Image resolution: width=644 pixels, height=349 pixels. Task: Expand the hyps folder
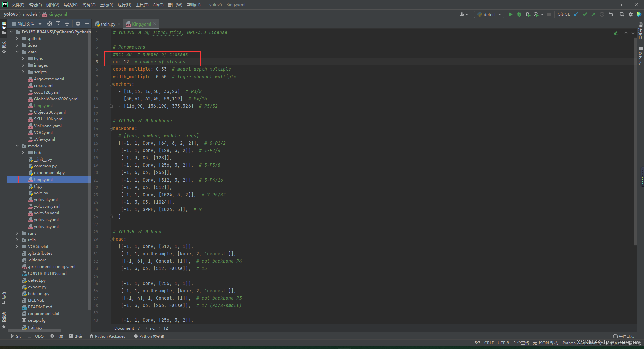tap(23, 59)
